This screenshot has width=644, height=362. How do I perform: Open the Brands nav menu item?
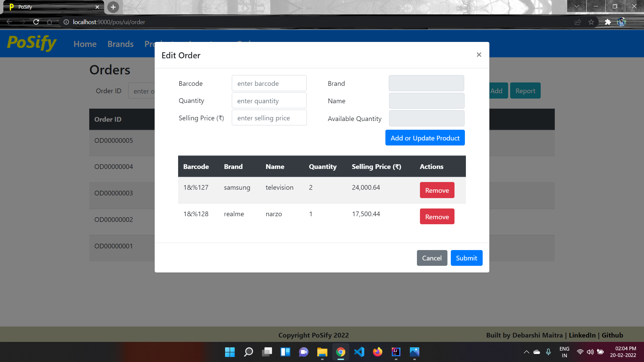[120, 44]
